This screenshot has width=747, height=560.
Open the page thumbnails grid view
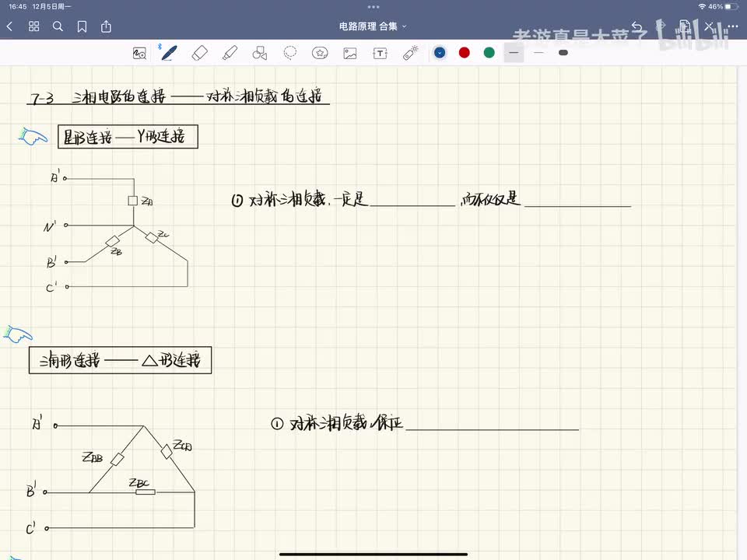[x=33, y=26]
